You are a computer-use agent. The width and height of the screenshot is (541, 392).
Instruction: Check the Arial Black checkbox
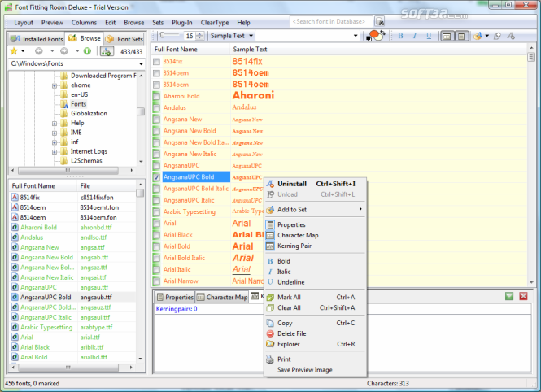pyautogui.click(x=157, y=235)
